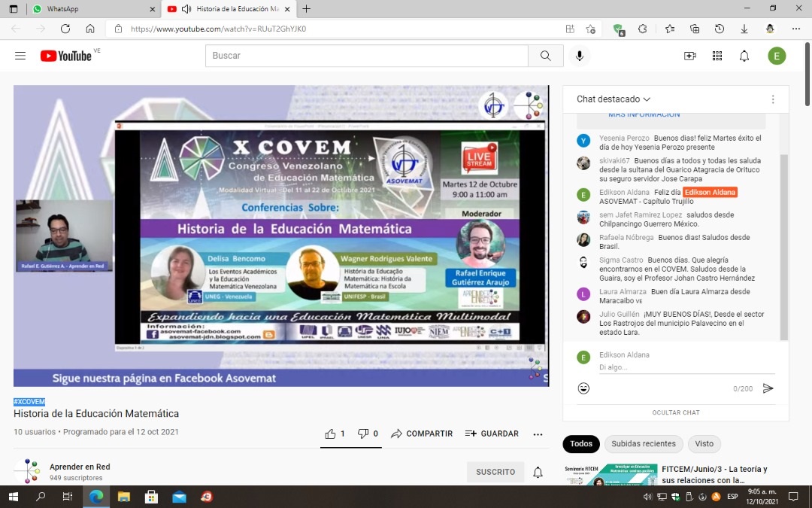This screenshot has height=508, width=812.
Task: Mute the tab via speaker icon
Action: [x=187, y=9]
